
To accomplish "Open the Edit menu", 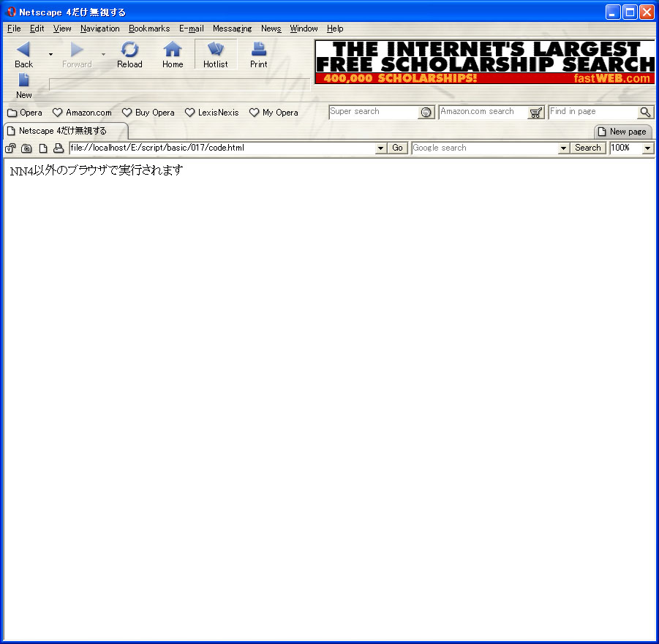I will pos(37,29).
